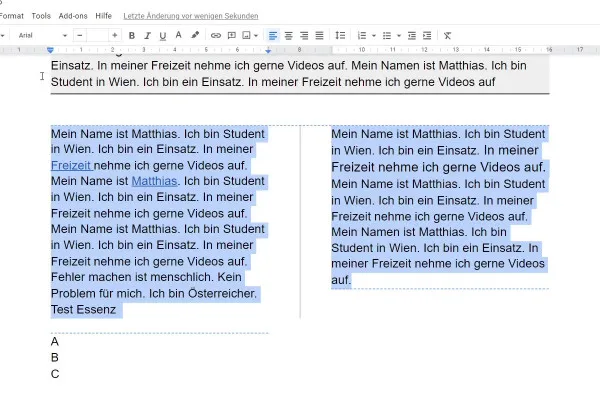Open the Format menu

pyautogui.click(x=11, y=16)
